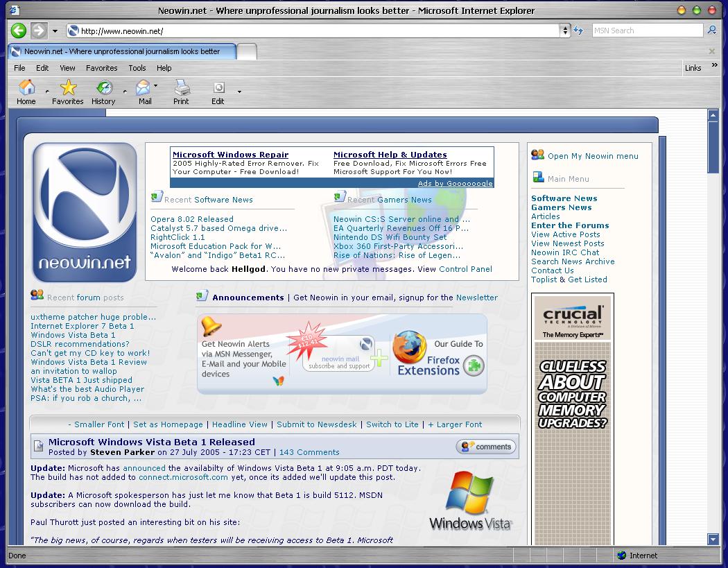Image resolution: width=728 pixels, height=568 pixels.
Task: Click the green extensions puzzle icon
Action: tap(474, 366)
